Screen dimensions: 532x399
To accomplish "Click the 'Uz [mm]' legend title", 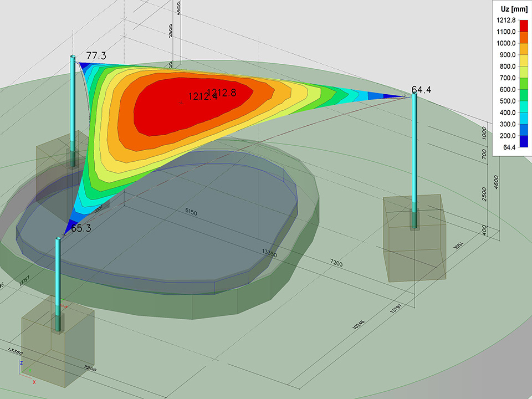I will pyautogui.click(x=510, y=9).
